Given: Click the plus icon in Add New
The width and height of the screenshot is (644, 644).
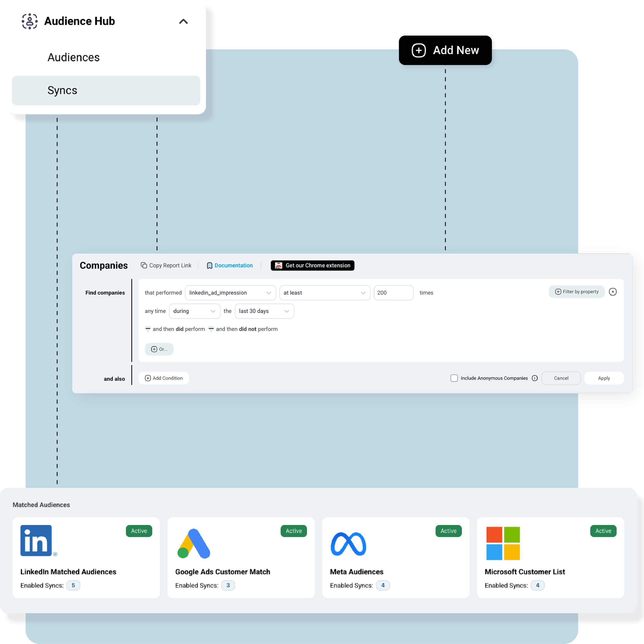Looking at the screenshot, I should pos(419,50).
